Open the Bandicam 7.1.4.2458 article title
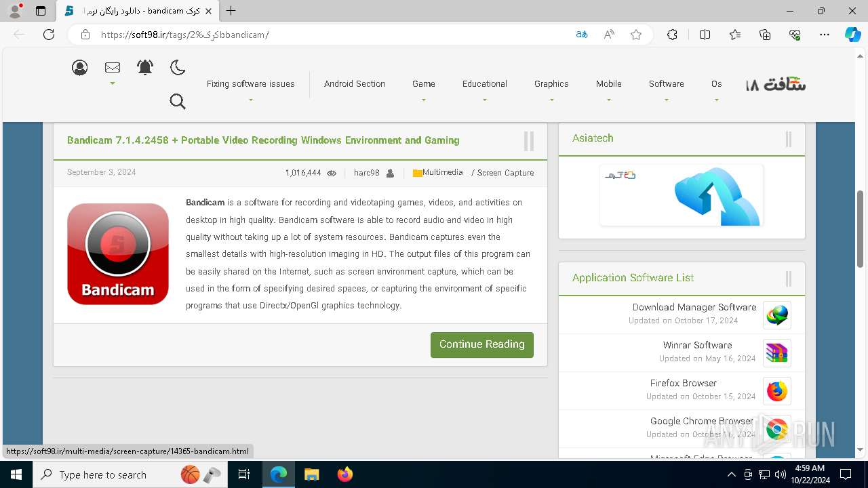Viewport: 868px width, 488px height. click(x=263, y=140)
